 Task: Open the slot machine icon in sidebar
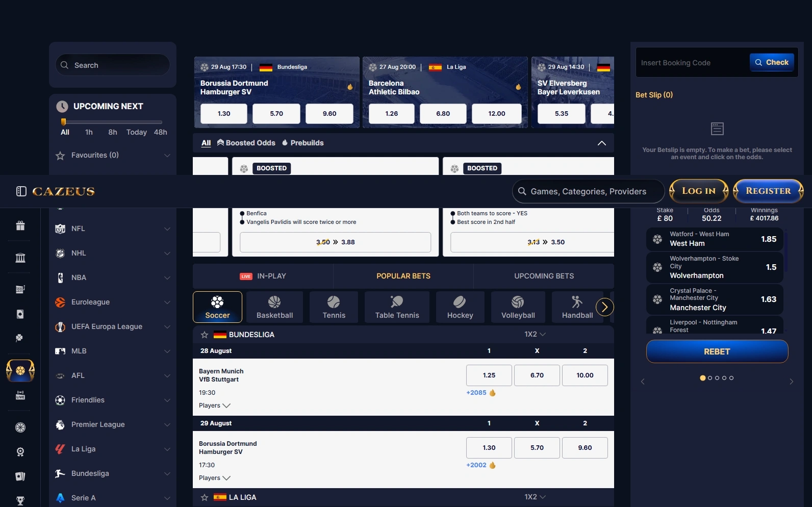(x=20, y=289)
